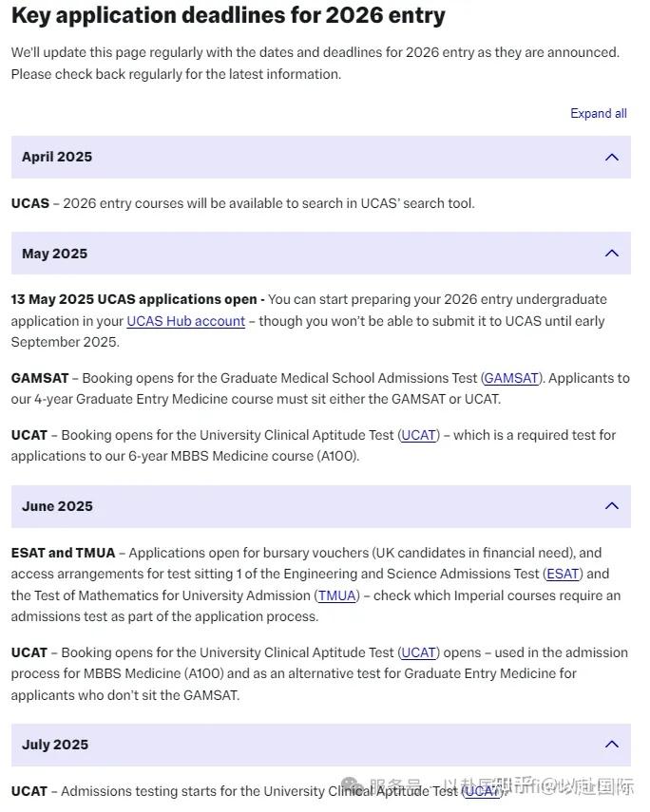Open the UCAT link under May 2025

click(x=419, y=435)
